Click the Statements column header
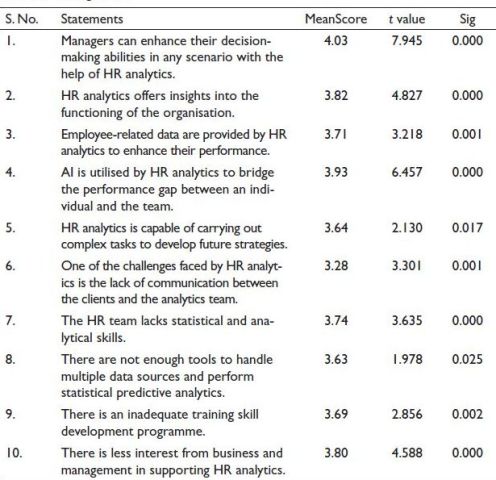496x480 pixels. (92, 19)
